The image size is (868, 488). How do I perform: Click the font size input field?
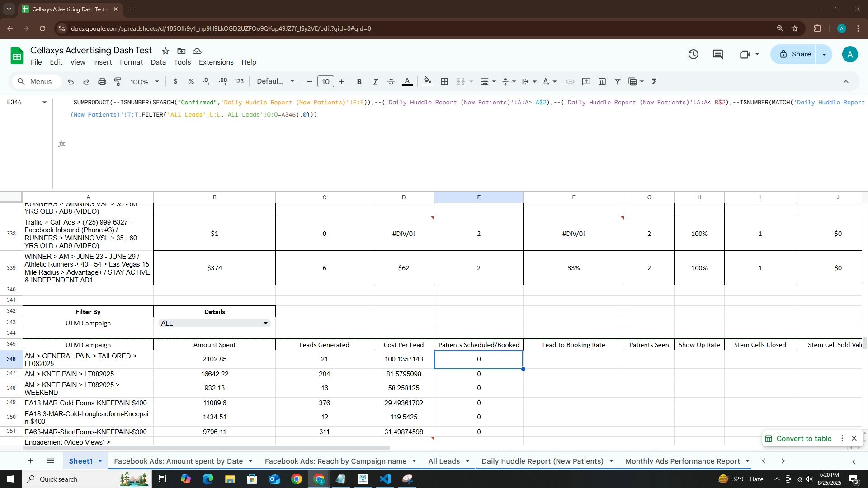pos(325,82)
